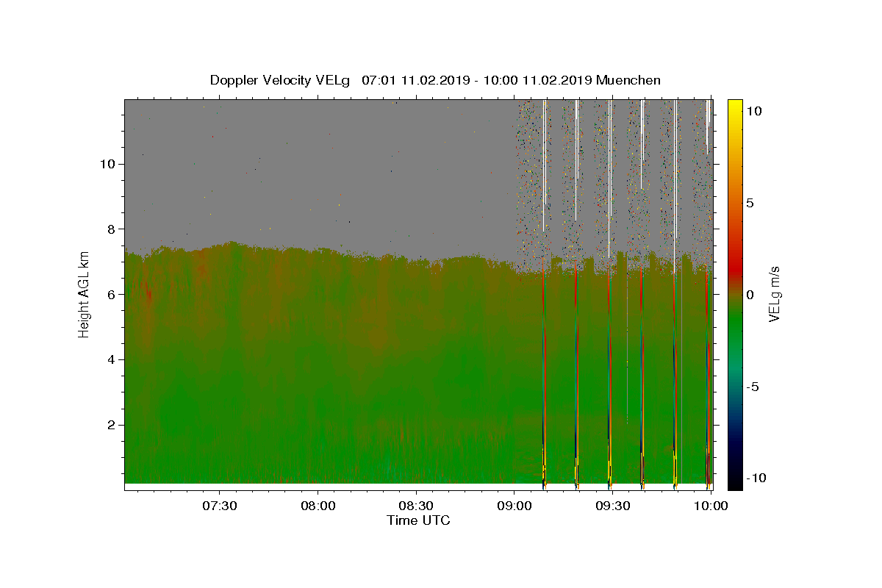Click the height tick label 4
882x588 pixels.
tap(113, 359)
